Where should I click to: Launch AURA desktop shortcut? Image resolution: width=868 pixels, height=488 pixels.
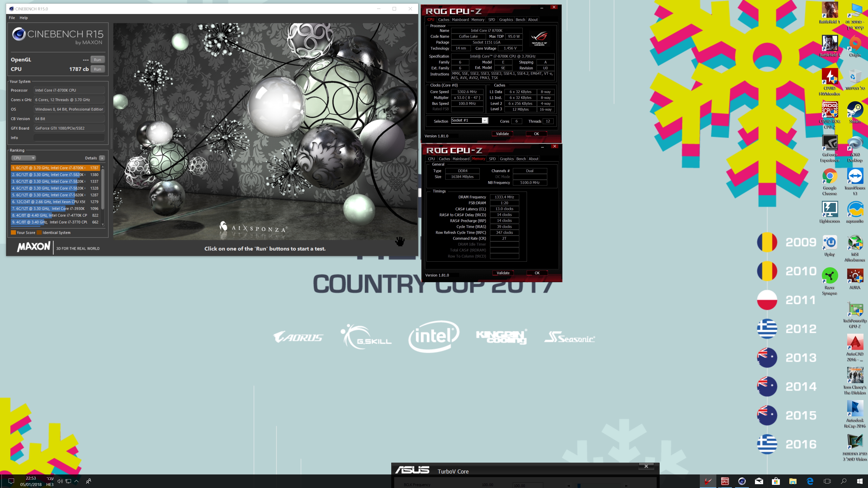click(855, 279)
